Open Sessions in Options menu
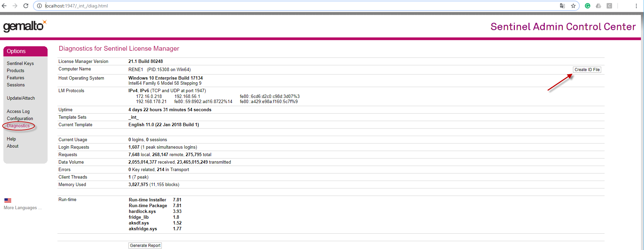The width and height of the screenshot is (644, 250). [x=16, y=85]
